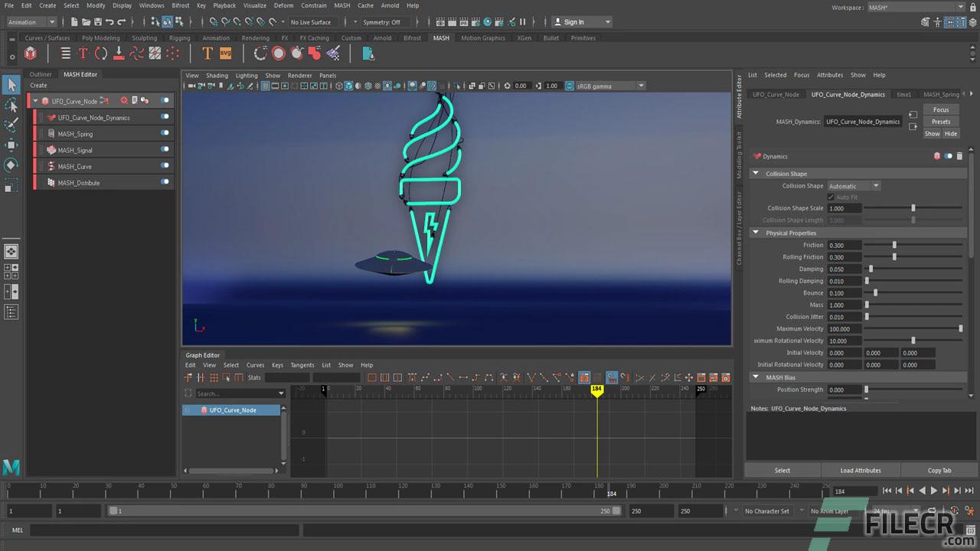Click play backwards button
980x551 pixels.
[x=922, y=491]
